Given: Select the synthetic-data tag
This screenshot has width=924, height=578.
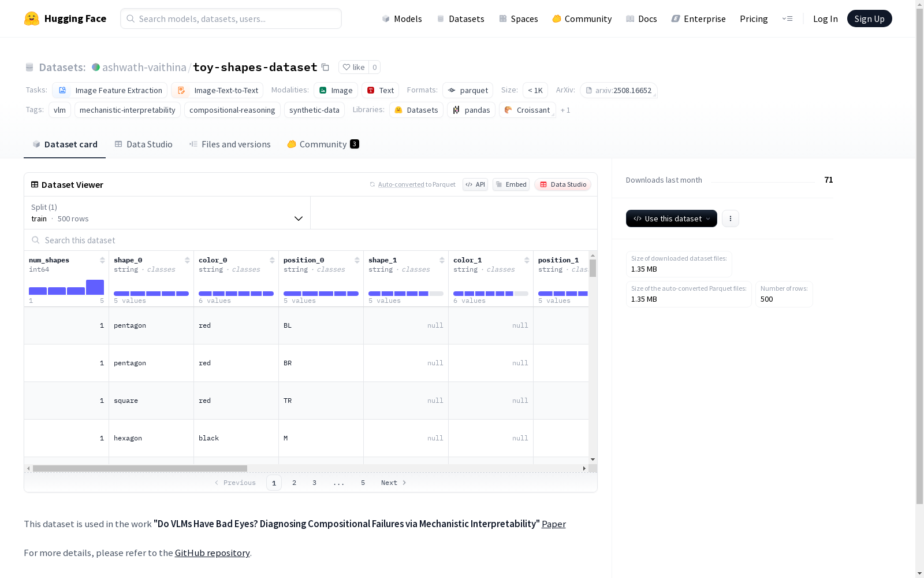Looking at the screenshot, I should pyautogui.click(x=314, y=110).
